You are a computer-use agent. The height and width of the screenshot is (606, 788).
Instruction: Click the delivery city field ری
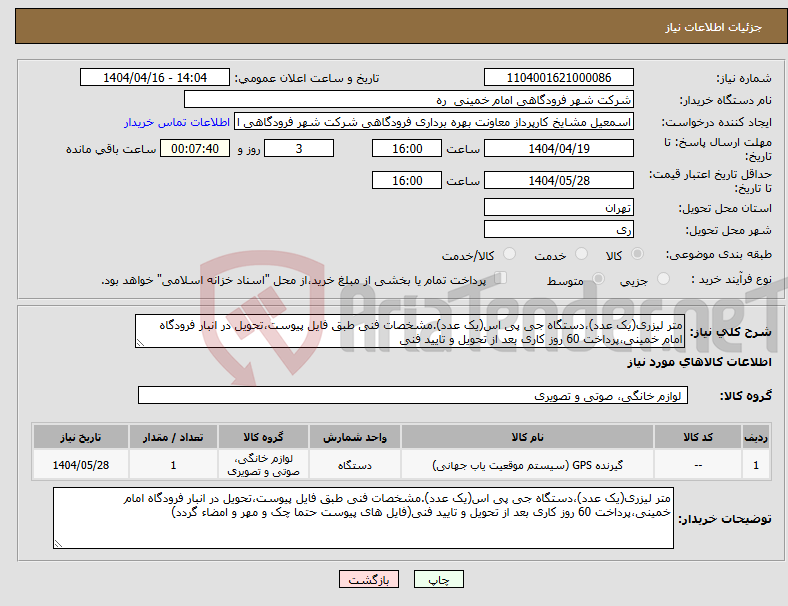point(558,230)
